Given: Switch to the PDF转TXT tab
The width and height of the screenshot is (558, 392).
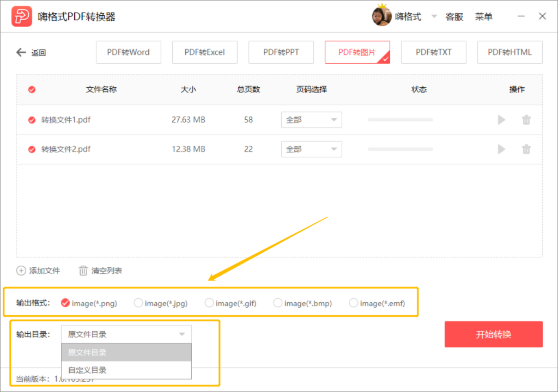Looking at the screenshot, I should point(433,52).
